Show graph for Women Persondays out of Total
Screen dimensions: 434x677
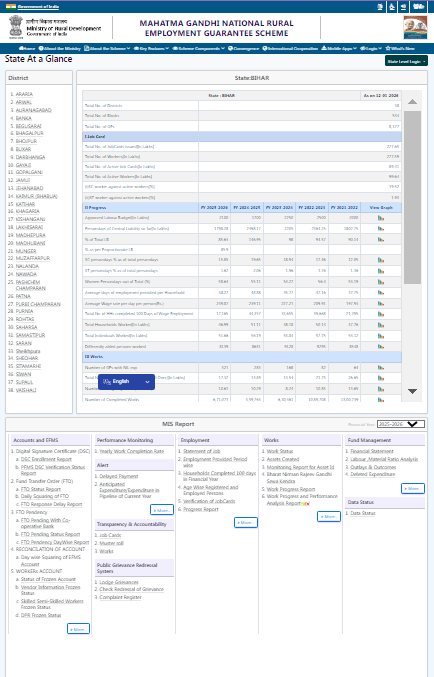[x=381, y=282]
